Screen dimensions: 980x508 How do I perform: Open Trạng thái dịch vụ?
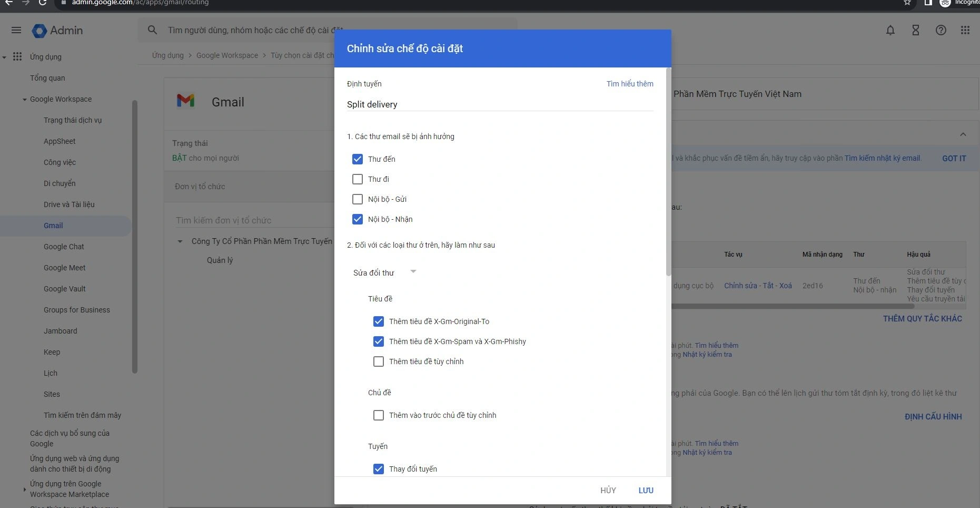pyautogui.click(x=73, y=120)
